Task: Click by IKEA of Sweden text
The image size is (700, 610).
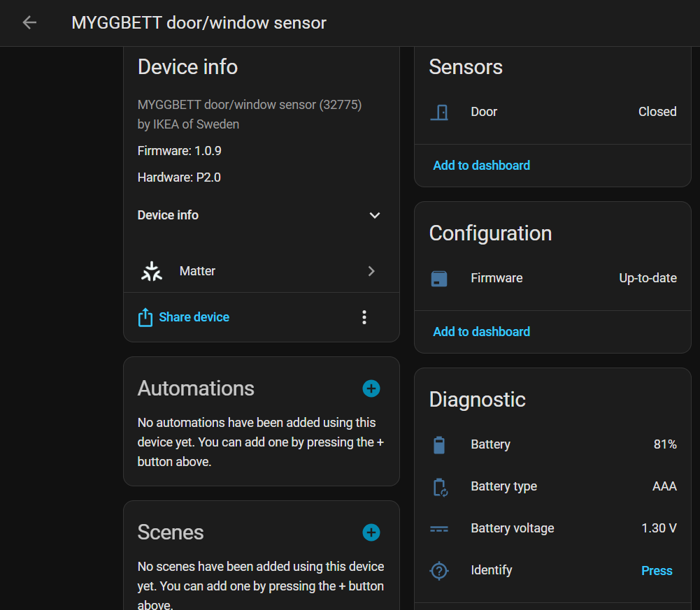Action: click(188, 124)
